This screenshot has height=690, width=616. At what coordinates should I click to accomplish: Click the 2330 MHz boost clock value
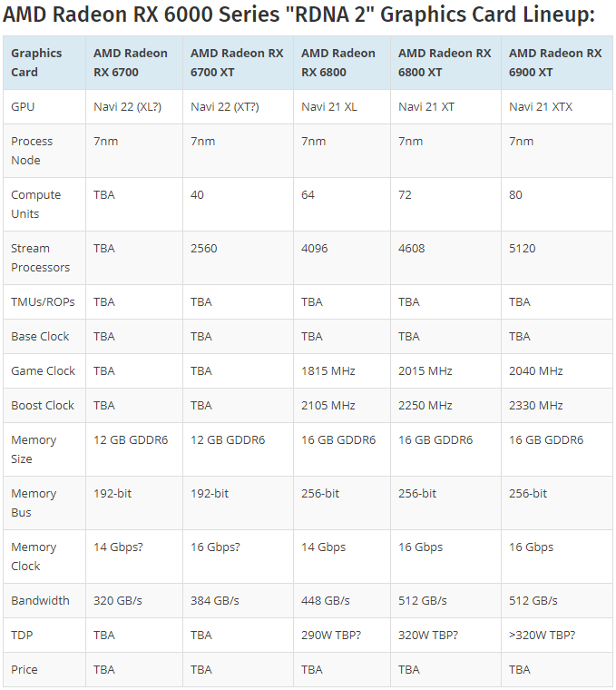click(535, 405)
